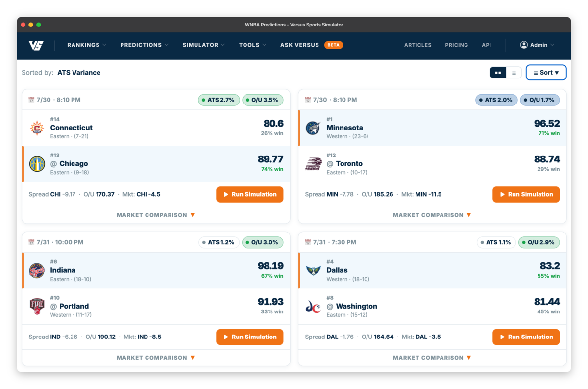Click the O/U 3.0% badge

[264, 242]
